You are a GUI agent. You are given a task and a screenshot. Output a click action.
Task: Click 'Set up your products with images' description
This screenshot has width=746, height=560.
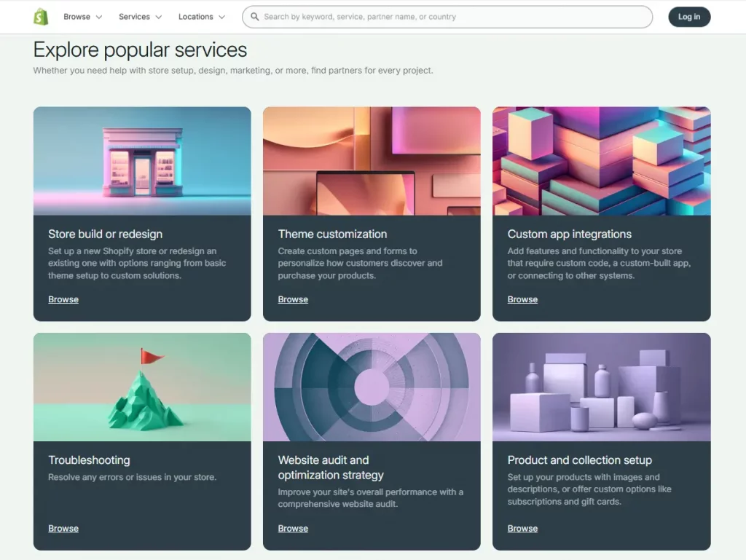589,489
